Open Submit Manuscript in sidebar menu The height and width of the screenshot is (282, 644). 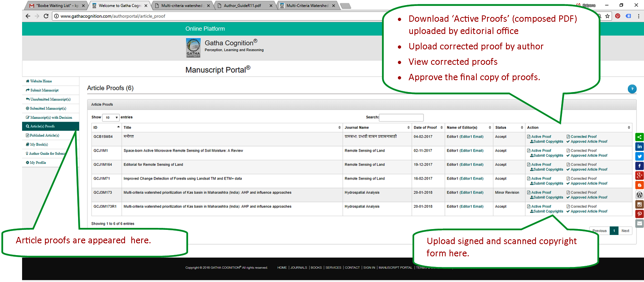coord(44,90)
